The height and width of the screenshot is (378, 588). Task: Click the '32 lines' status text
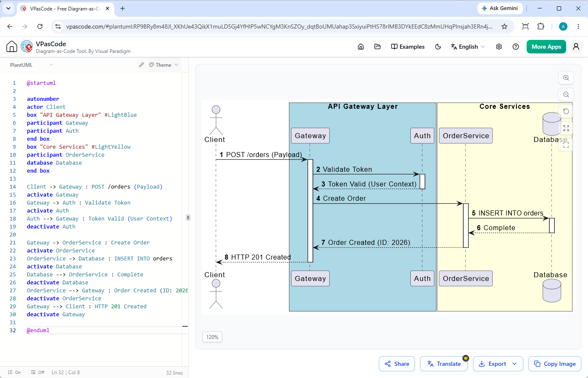click(x=174, y=373)
